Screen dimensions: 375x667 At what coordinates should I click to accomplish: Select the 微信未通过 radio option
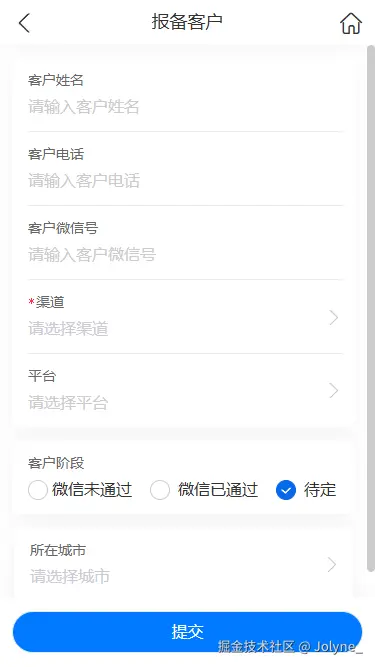(x=37, y=490)
